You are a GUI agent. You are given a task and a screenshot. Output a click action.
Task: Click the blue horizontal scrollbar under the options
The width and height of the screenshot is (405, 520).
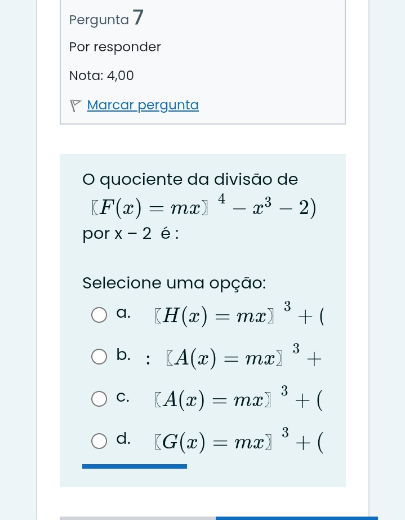134,466
